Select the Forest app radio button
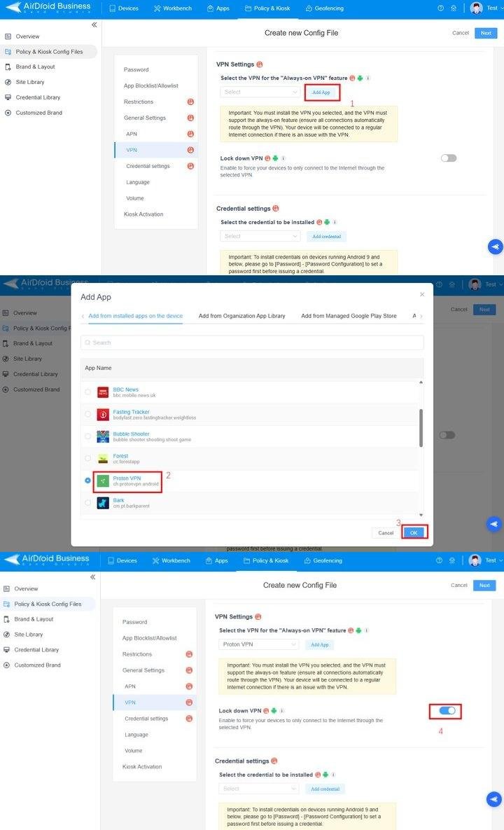 pyautogui.click(x=87, y=458)
